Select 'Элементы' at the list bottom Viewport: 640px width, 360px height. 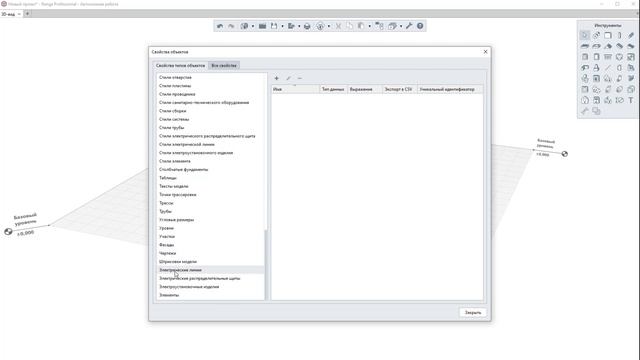pyautogui.click(x=169, y=295)
